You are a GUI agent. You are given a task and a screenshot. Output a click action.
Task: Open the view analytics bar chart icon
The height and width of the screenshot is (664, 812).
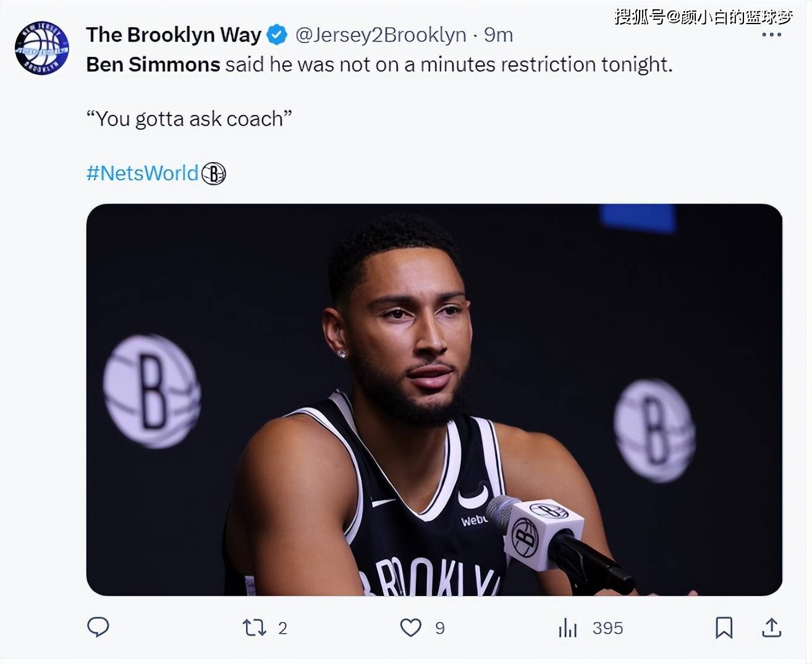pyautogui.click(x=567, y=628)
